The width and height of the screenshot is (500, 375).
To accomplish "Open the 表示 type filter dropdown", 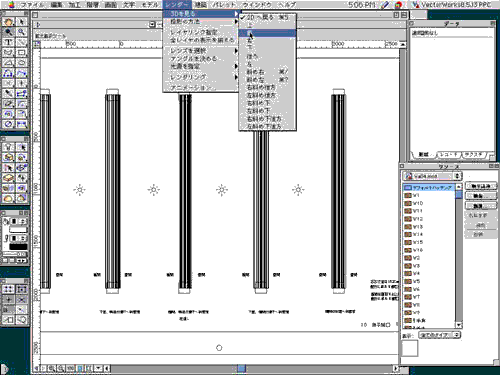I will click(x=440, y=335).
